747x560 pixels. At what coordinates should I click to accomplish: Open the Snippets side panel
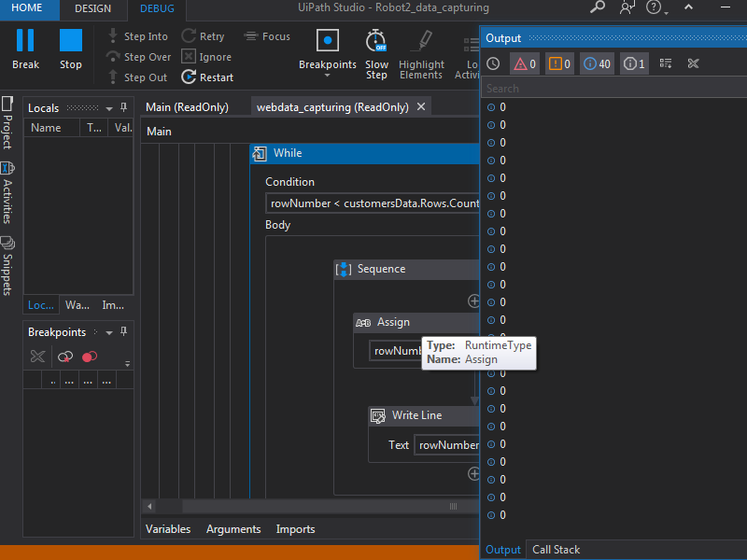(7, 267)
